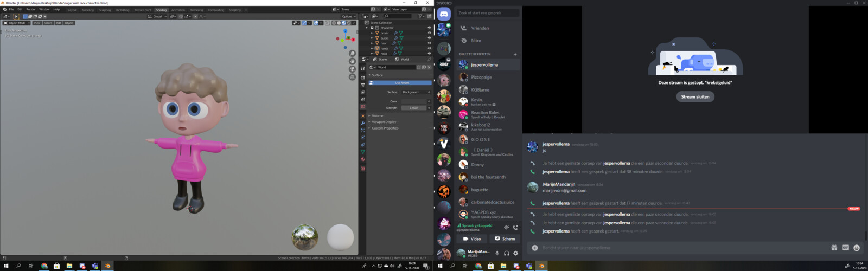
Task: Open the Nitro page in Discord
Action: pos(487,41)
